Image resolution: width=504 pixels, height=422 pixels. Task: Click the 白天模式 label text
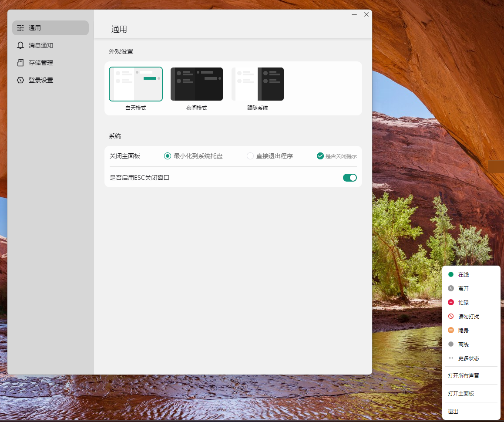pos(136,108)
